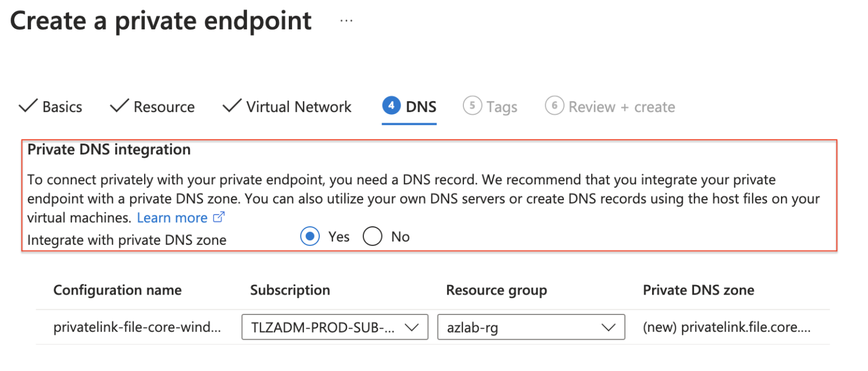Go to the Basics tab
The height and width of the screenshot is (371, 868).
coord(50,107)
